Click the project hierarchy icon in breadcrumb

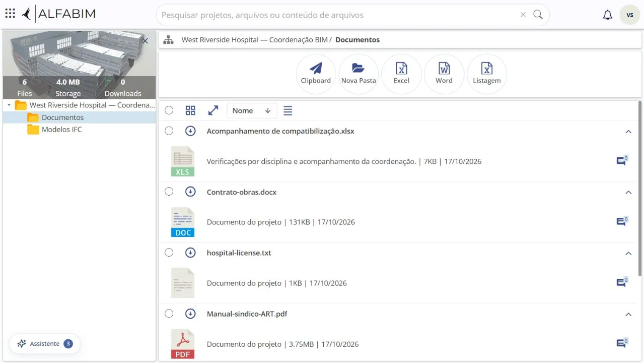click(169, 40)
